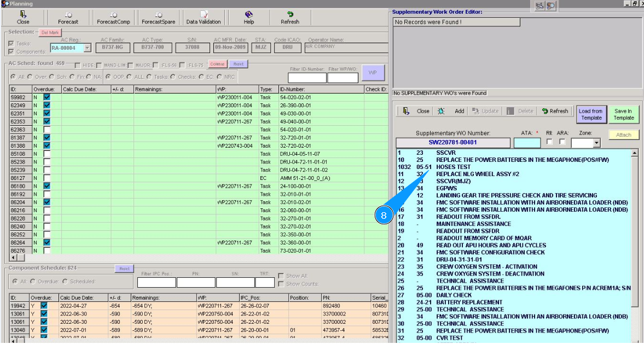Select the NRC radio filter

[x=219, y=77]
